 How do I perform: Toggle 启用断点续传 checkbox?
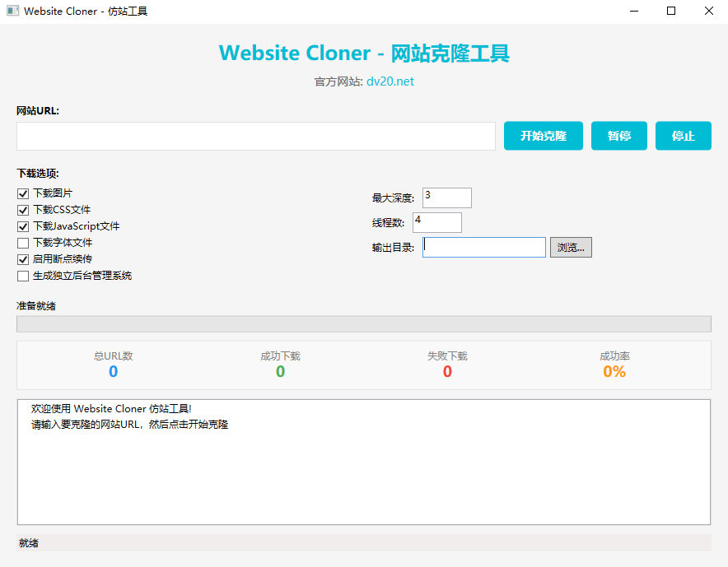click(x=23, y=259)
